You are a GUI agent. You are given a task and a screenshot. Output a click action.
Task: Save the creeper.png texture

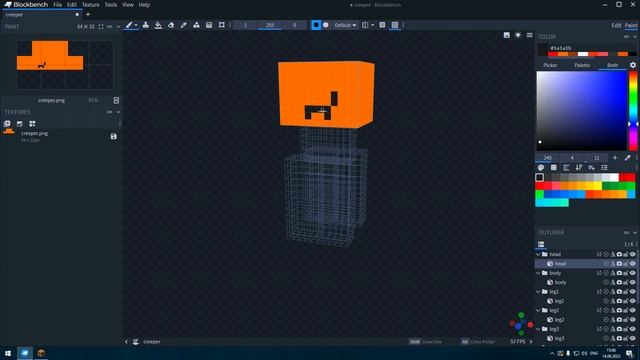tap(113, 136)
